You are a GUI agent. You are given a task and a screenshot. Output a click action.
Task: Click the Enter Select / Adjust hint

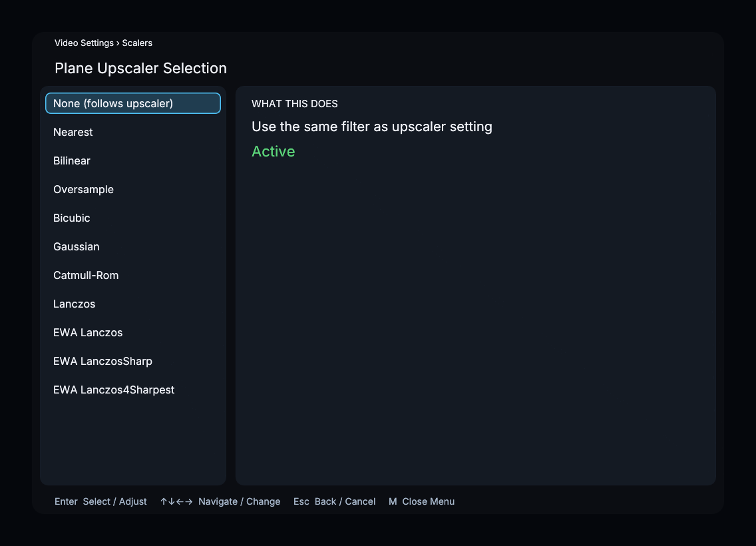pos(100,501)
